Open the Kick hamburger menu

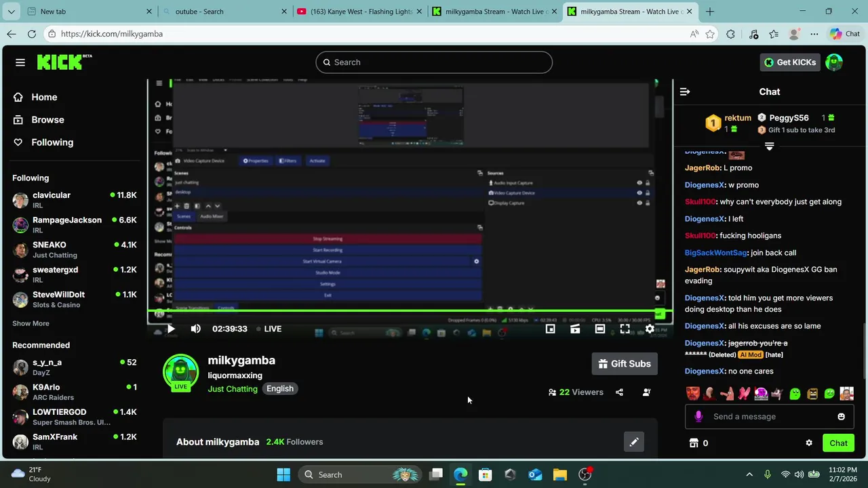click(20, 62)
